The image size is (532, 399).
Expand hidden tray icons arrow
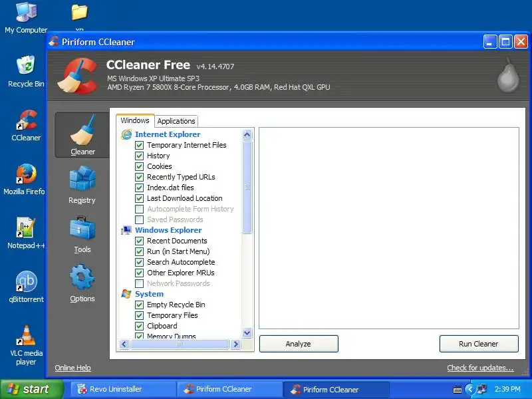pos(470,389)
